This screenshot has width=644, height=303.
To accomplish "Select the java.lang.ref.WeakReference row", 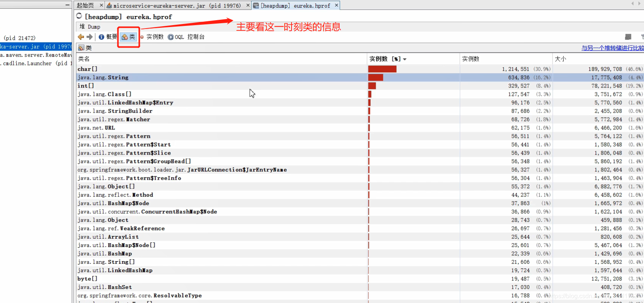I will coord(360,228).
